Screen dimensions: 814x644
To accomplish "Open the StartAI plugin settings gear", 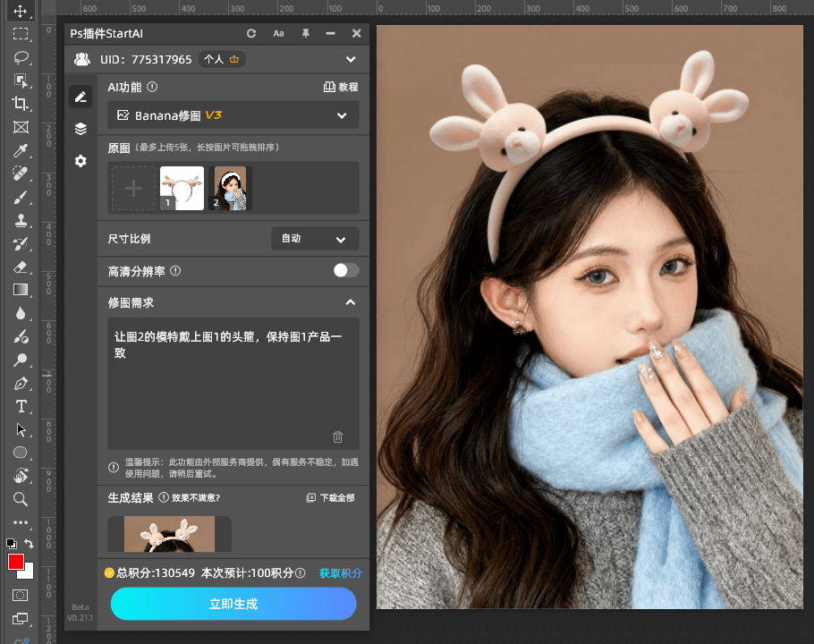I will pos(81,161).
